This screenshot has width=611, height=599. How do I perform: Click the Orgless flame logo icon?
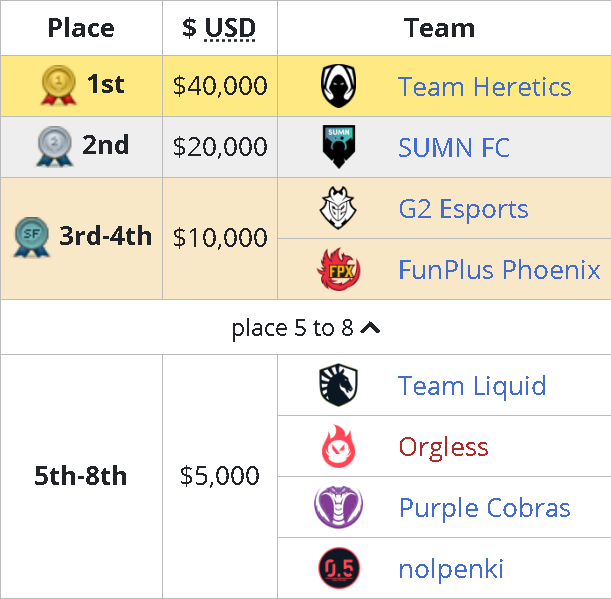[x=339, y=447]
